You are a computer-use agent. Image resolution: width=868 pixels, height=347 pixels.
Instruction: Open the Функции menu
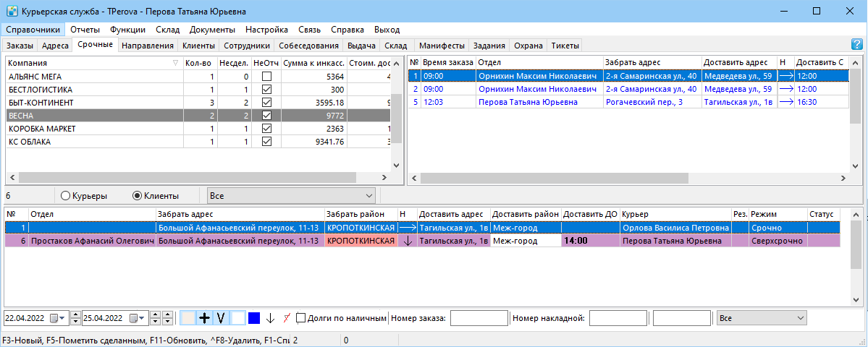[x=128, y=30]
